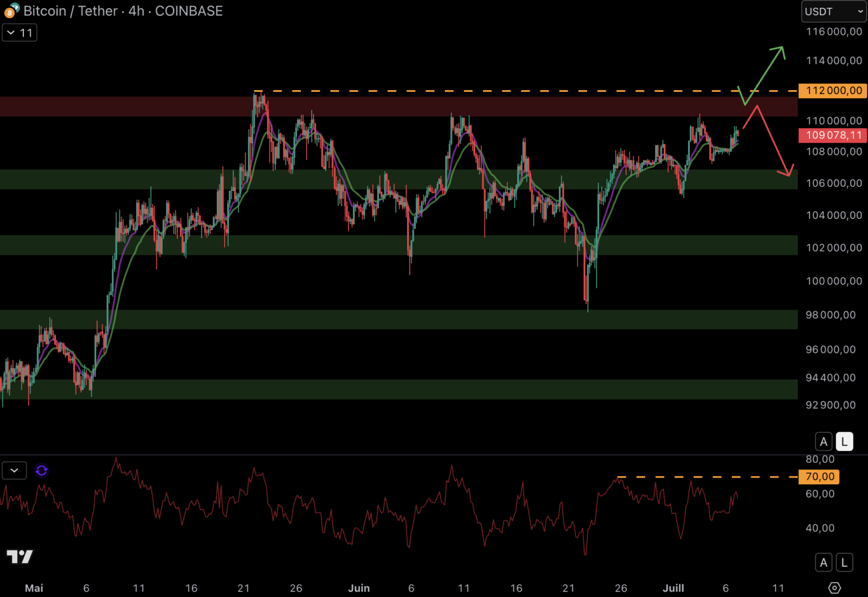Click the Mai label on time axis

[34, 588]
